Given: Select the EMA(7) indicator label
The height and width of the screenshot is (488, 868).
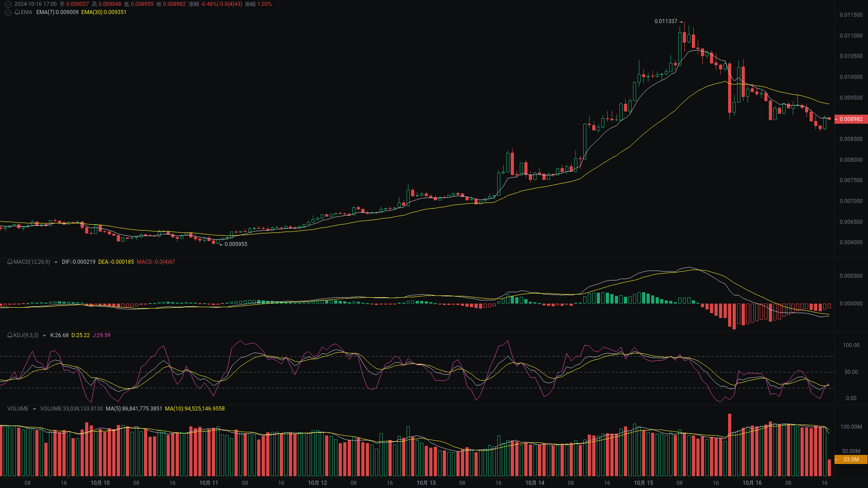Looking at the screenshot, I should (x=57, y=13).
